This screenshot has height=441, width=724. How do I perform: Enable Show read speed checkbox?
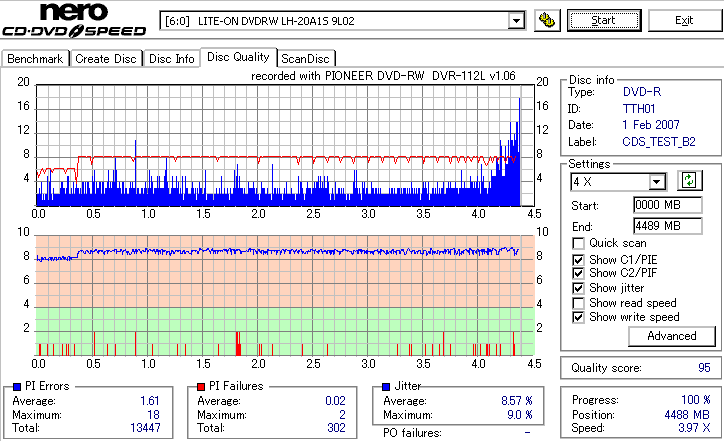(x=578, y=303)
